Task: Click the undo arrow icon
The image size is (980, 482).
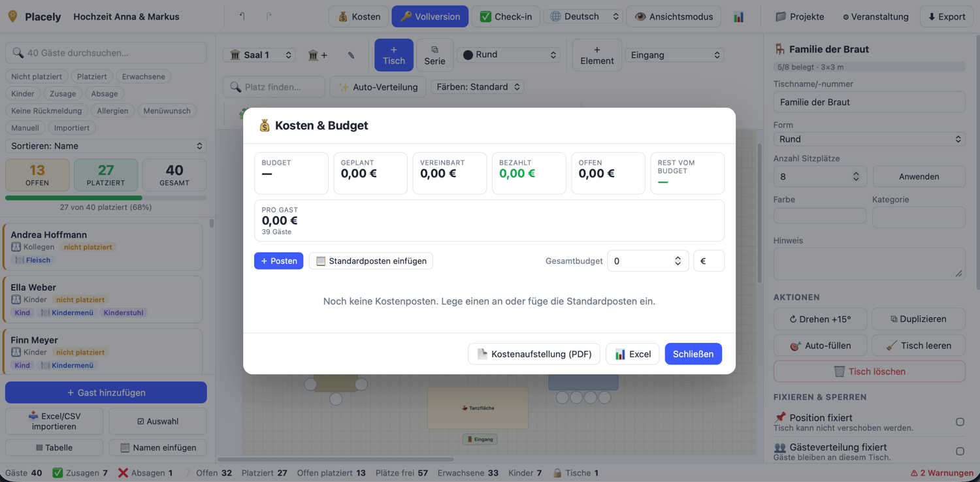Action: click(x=242, y=16)
